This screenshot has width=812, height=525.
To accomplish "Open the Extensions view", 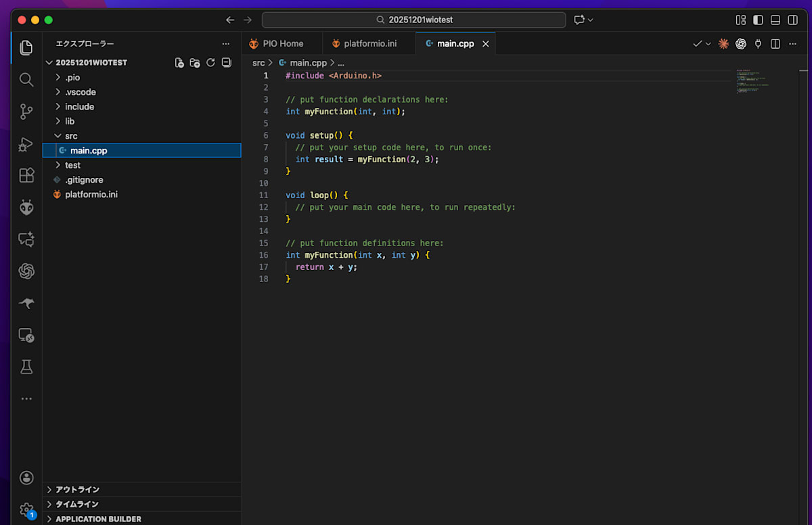I will pyautogui.click(x=26, y=175).
